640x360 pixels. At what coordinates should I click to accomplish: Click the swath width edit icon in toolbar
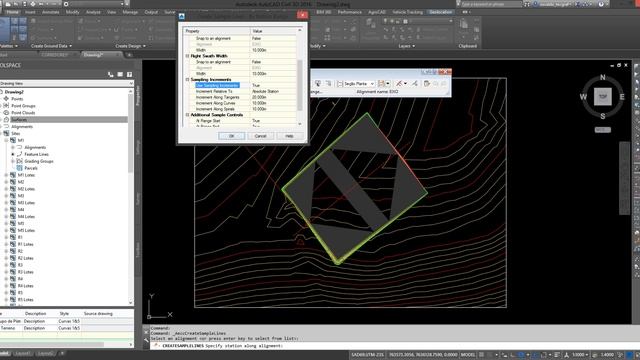point(414,84)
